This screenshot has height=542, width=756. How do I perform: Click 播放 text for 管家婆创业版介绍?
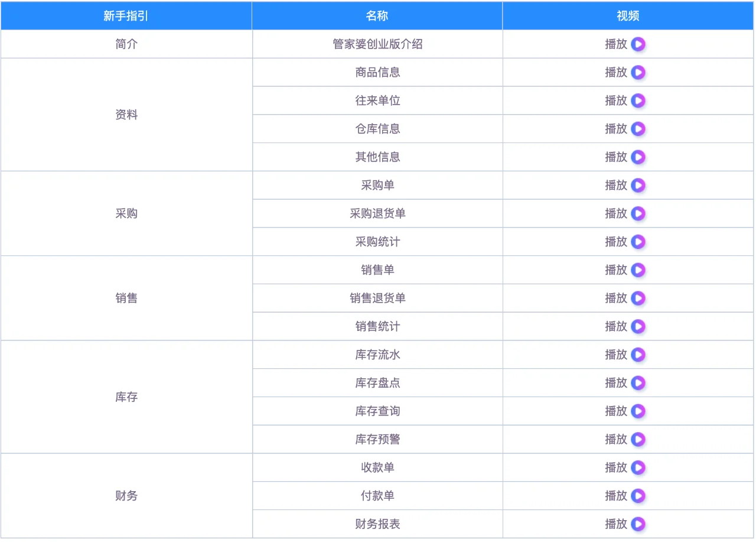(616, 44)
